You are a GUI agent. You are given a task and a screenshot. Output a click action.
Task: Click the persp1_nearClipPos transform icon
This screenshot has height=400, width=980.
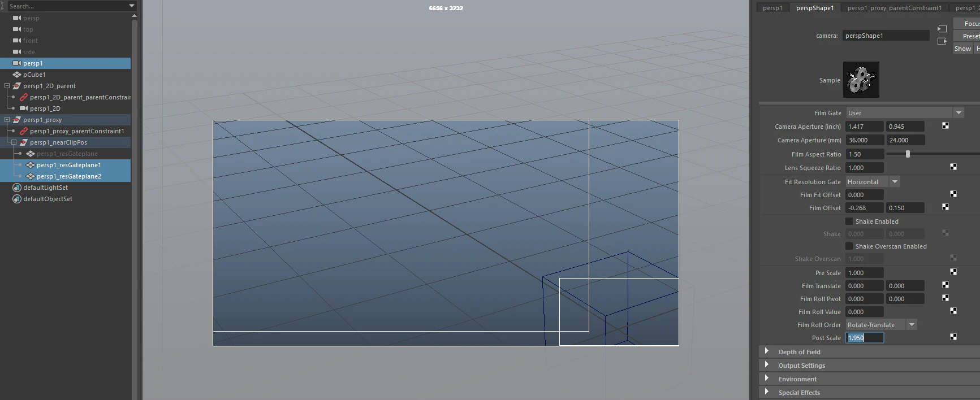tap(24, 142)
